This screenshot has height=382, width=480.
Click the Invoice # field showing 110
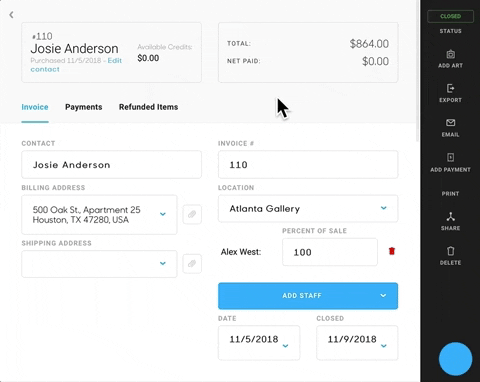point(308,165)
